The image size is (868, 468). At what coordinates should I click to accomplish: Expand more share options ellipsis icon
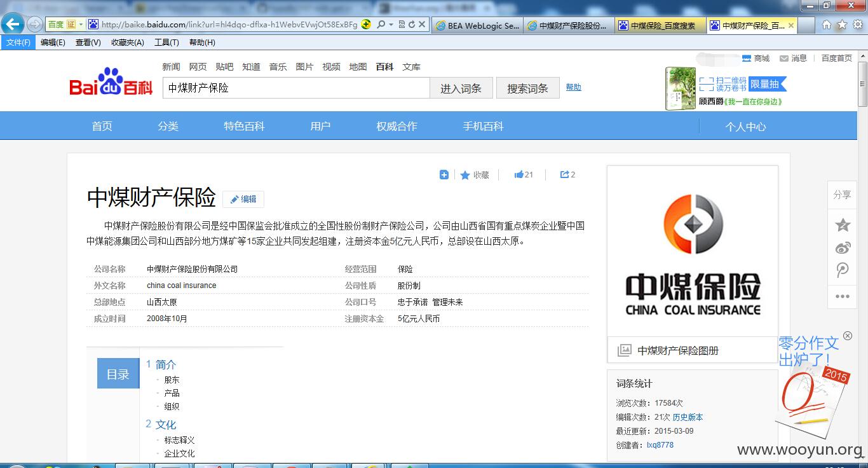tap(843, 296)
